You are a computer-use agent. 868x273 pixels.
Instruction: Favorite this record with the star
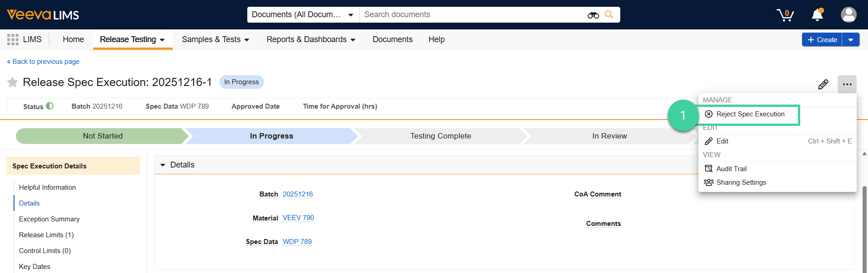pyautogui.click(x=13, y=82)
